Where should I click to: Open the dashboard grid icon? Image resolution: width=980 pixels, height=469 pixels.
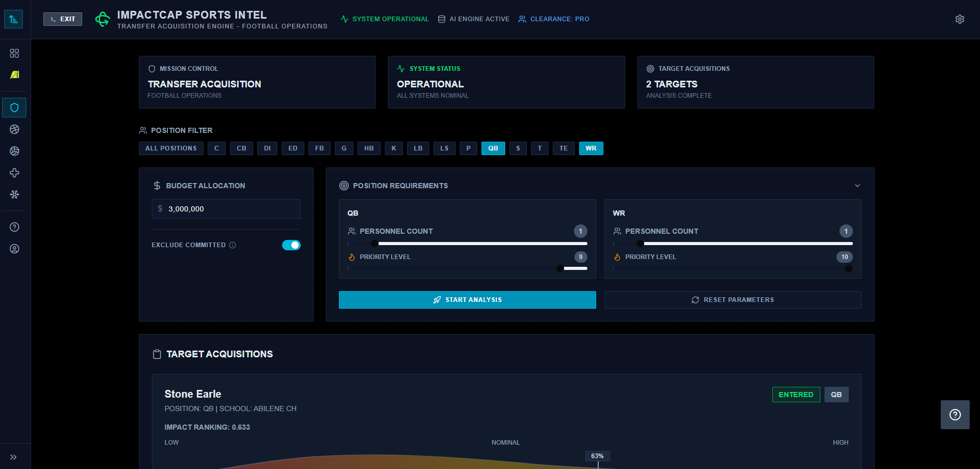click(14, 53)
